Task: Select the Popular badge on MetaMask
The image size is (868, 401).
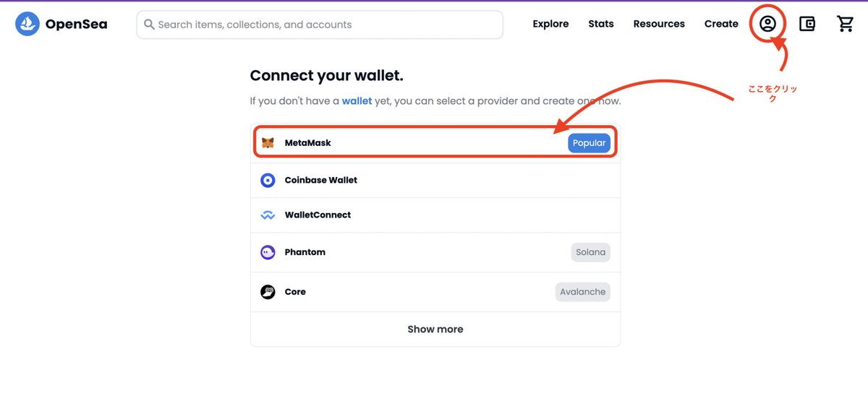Action: (x=589, y=143)
